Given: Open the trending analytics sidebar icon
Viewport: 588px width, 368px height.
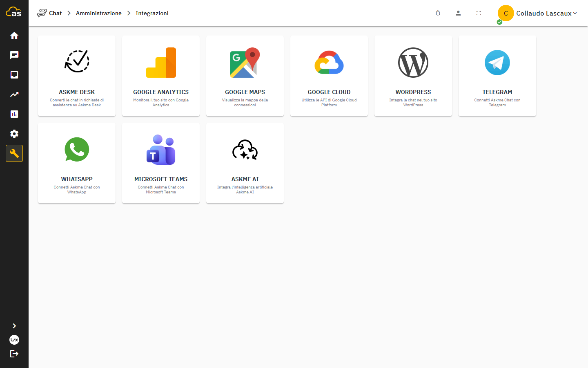Looking at the screenshot, I should click(14, 94).
